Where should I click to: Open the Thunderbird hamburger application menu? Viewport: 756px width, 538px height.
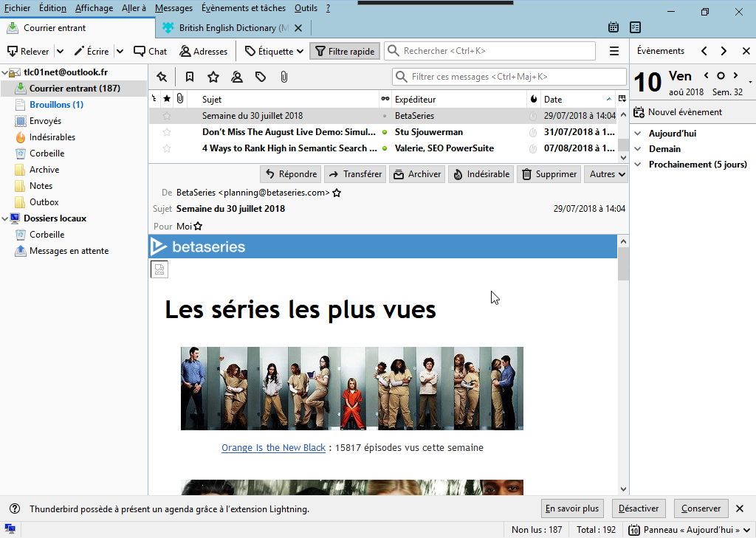click(x=614, y=51)
